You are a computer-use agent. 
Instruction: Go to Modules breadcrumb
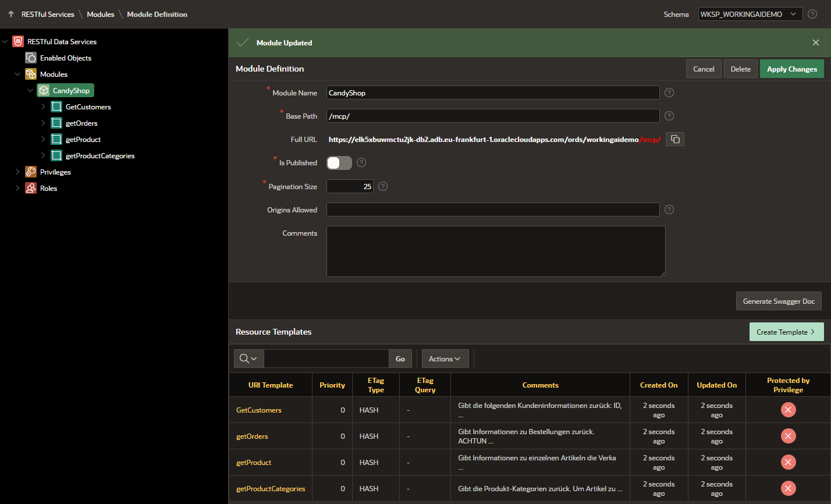[x=101, y=14]
